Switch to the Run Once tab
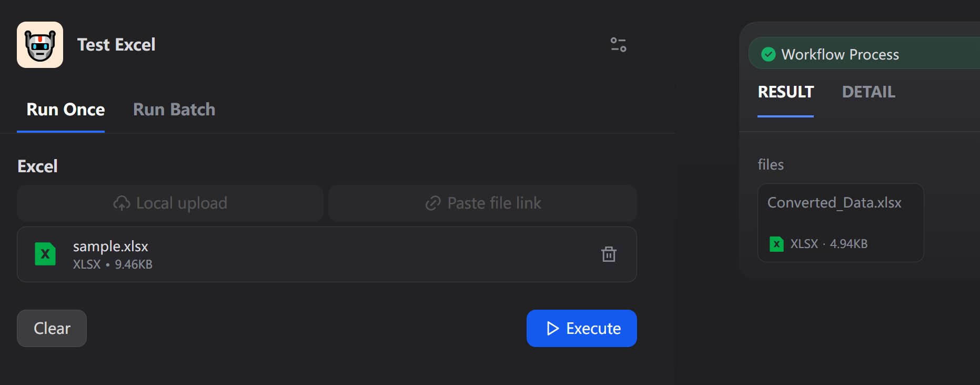The image size is (980, 385). point(66,110)
